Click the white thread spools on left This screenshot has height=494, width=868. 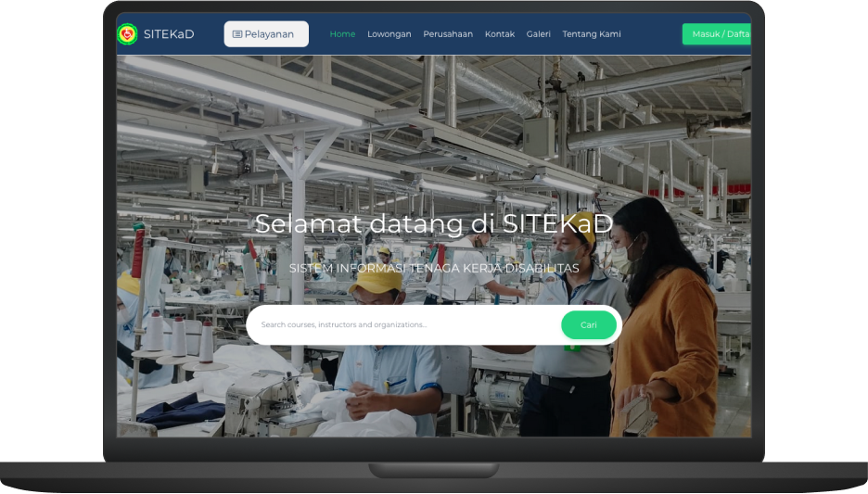179,336
